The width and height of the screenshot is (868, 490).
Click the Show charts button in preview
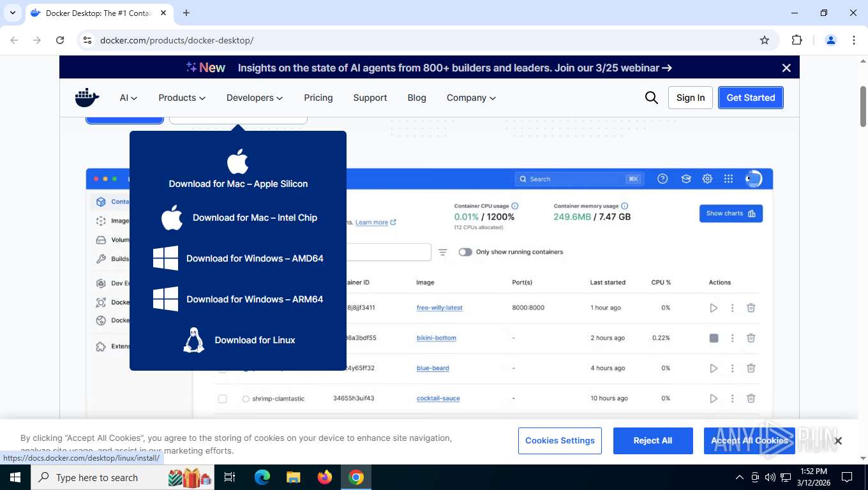pos(731,214)
